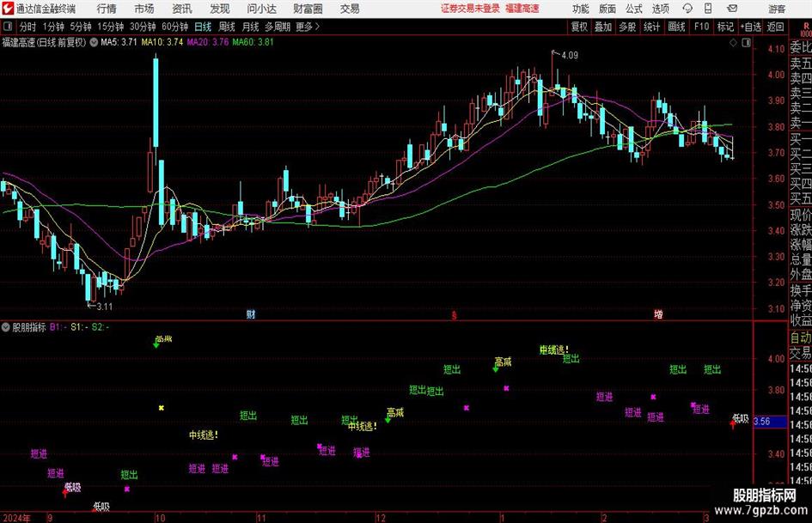812x523 pixels.
Task: Click the 证券交易未登录 login link
Action: 470,9
